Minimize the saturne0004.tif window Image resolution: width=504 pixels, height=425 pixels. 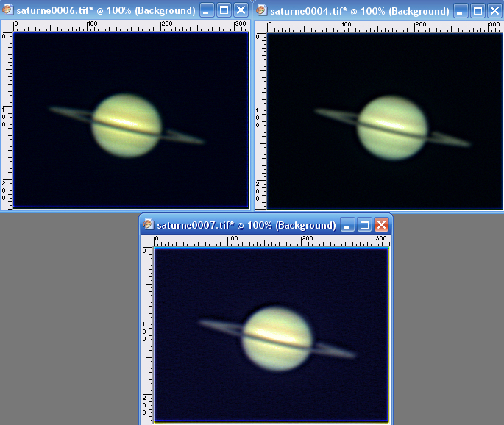pos(461,11)
